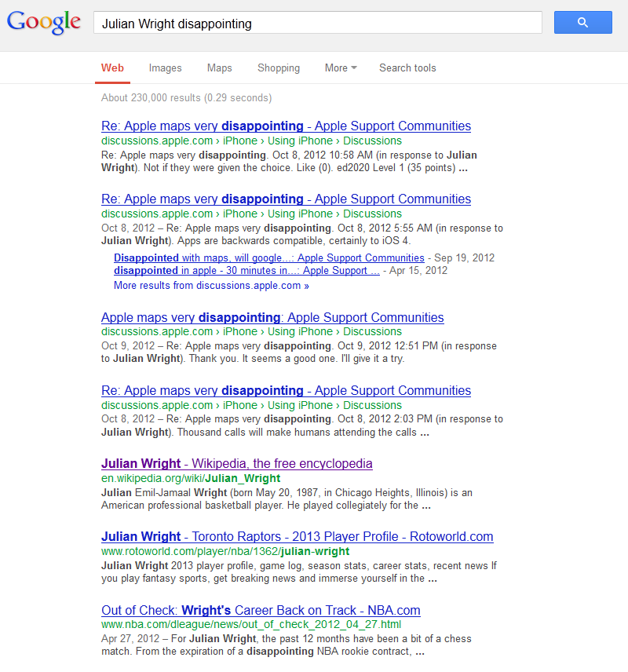Click the 'Sep 19, 2012' date text
Screen dimensions: 628x672
464,258
